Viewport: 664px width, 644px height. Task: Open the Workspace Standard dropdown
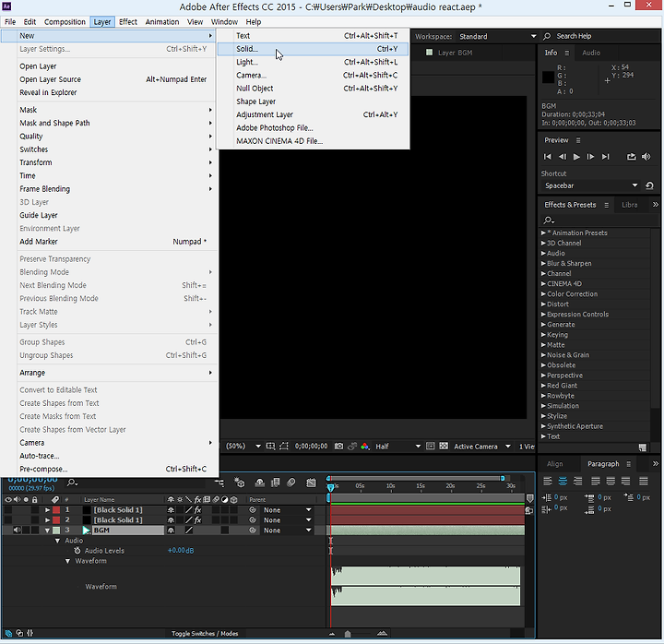point(498,36)
